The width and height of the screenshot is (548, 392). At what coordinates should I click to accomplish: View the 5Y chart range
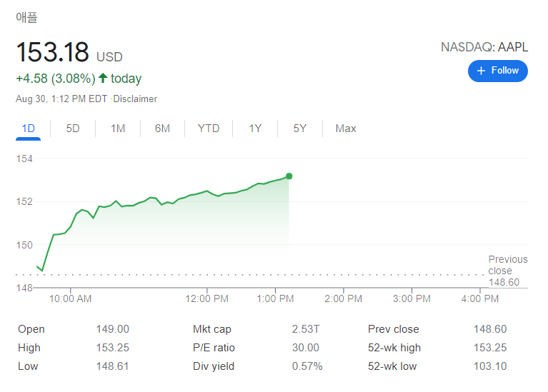pos(300,129)
